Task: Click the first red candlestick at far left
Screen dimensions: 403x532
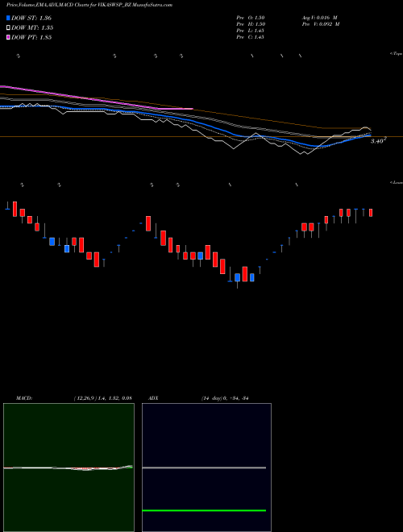Action: tap(15, 209)
